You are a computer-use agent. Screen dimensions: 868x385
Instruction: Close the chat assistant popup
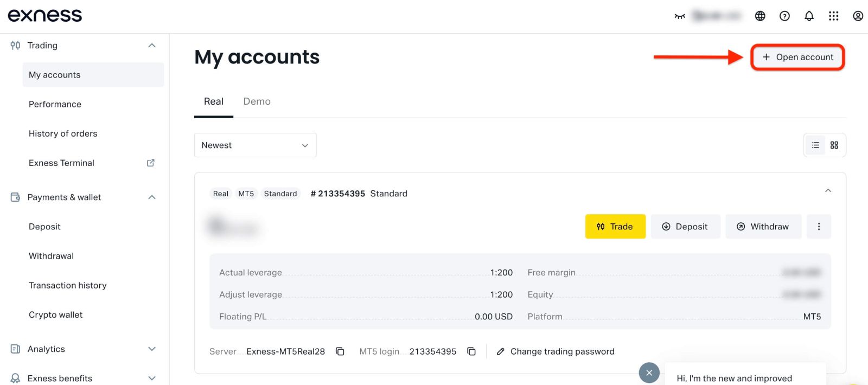pyautogui.click(x=649, y=373)
